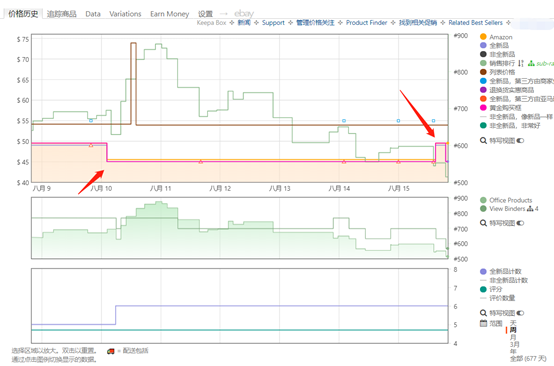
Task: Select the 全部 (677 天) range option
Action: [528, 359]
